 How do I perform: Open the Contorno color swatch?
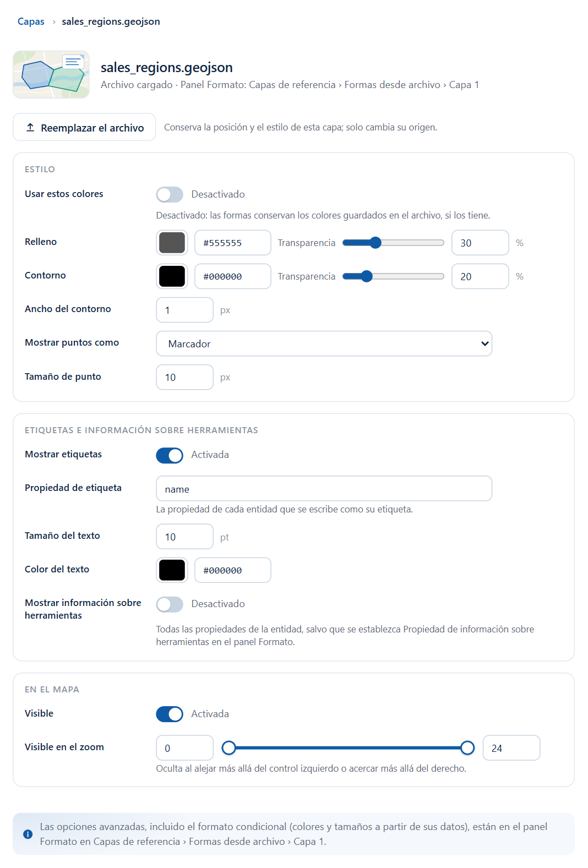click(172, 276)
